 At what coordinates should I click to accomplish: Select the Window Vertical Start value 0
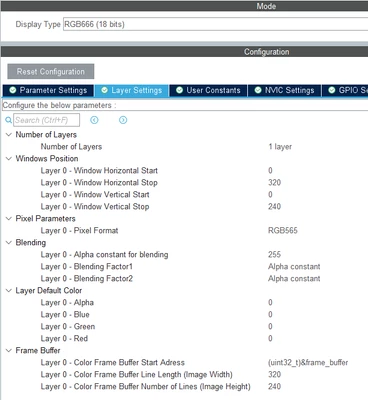click(270, 195)
